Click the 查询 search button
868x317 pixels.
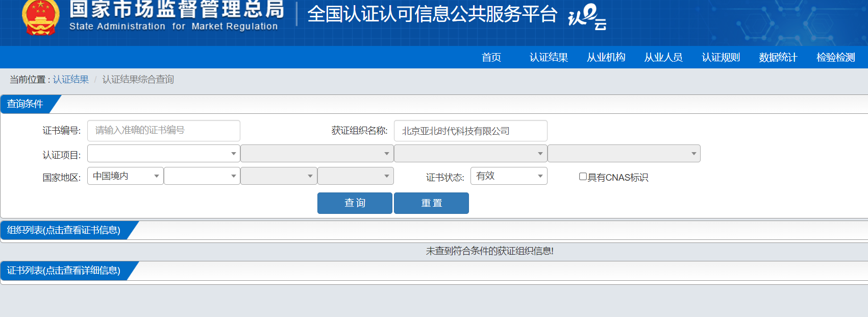pyautogui.click(x=355, y=203)
